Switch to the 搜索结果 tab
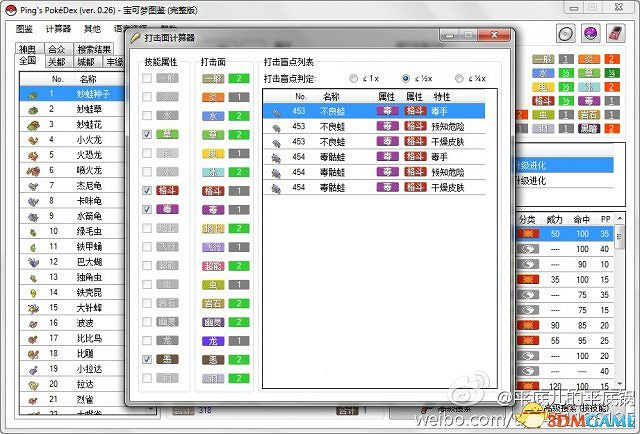This screenshot has width=640, height=434. click(94, 49)
